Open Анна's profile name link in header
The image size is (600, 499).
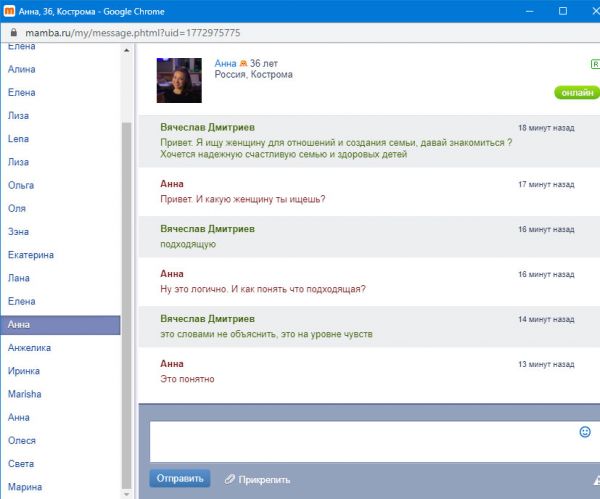pos(225,63)
